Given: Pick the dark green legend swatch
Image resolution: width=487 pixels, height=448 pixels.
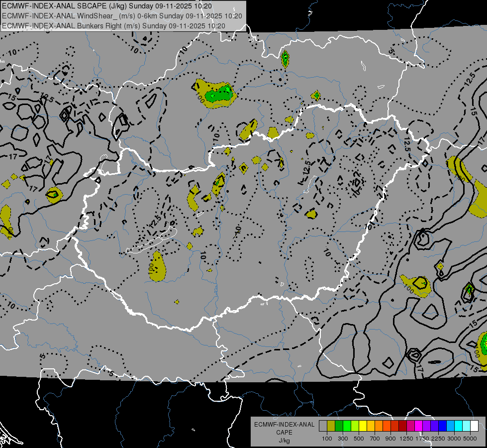Looking at the screenshot, I should [x=339, y=426].
